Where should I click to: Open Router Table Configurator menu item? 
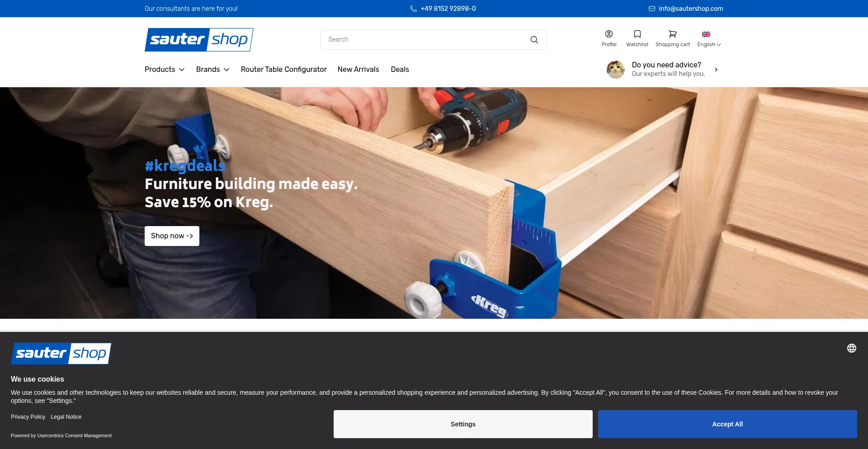[x=283, y=70]
